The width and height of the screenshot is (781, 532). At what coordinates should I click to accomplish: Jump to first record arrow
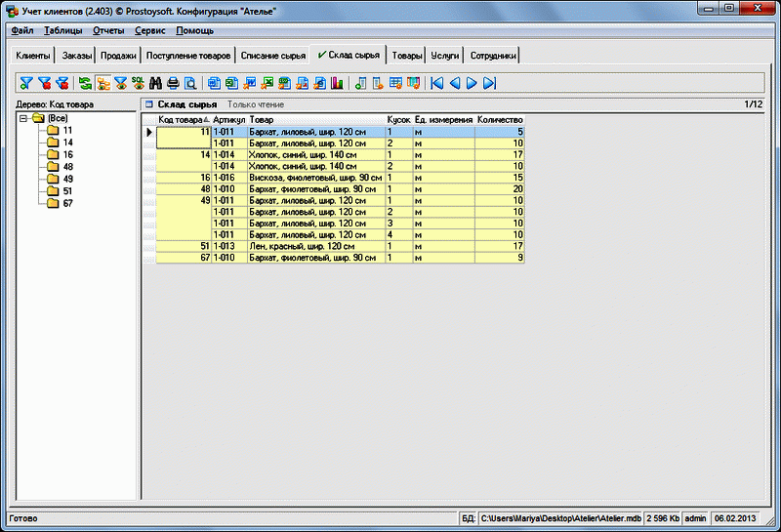(437, 83)
